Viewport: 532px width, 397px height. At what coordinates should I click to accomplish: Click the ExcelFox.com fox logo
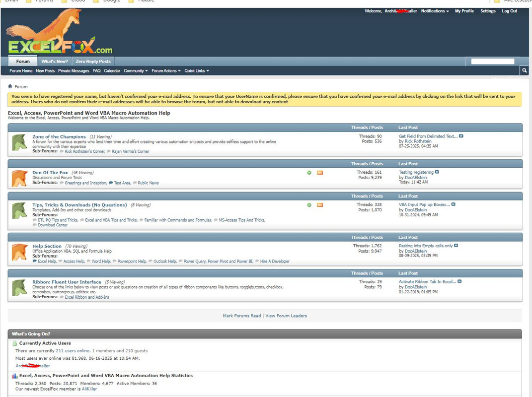click(x=60, y=32)
